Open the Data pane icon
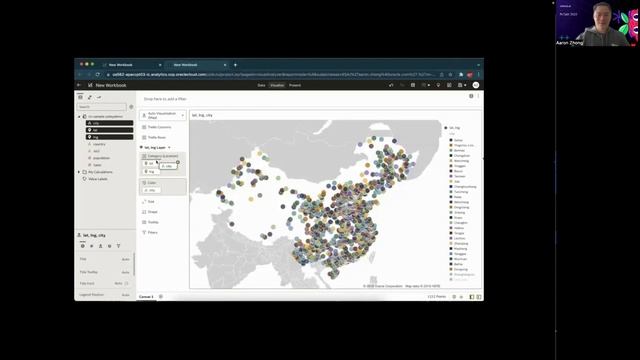Viewport: 640px width, 360px height. tap(80, 97)
